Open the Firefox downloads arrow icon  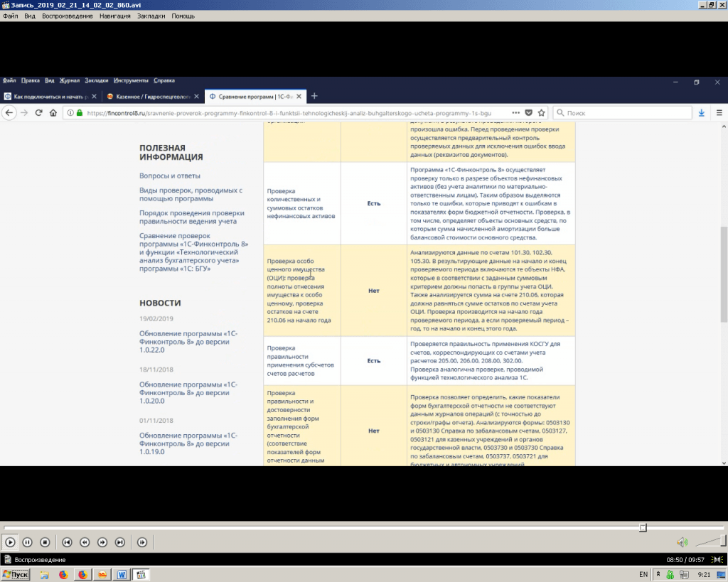point(701,112)
